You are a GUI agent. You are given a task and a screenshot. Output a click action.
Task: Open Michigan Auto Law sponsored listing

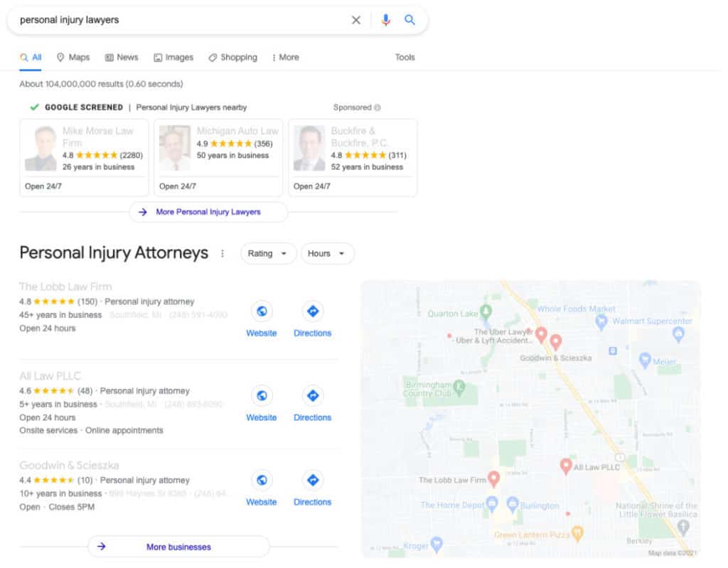(x=218, y=158)
